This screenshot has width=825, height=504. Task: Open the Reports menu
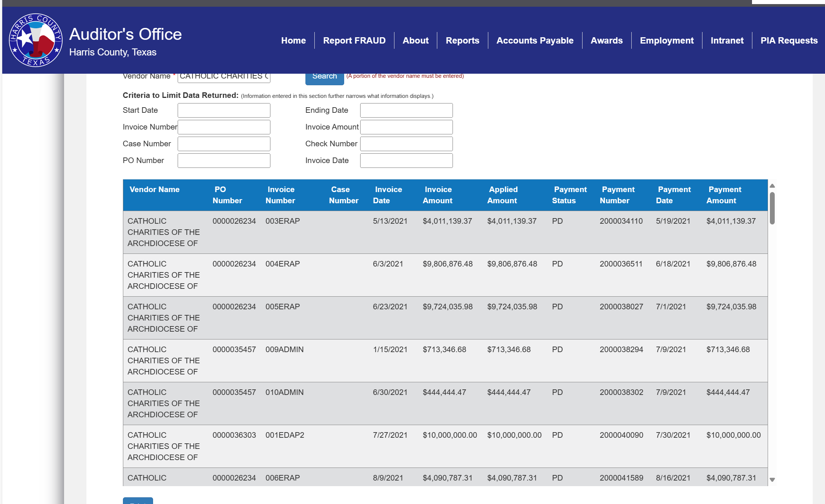(x=463, y=40)
